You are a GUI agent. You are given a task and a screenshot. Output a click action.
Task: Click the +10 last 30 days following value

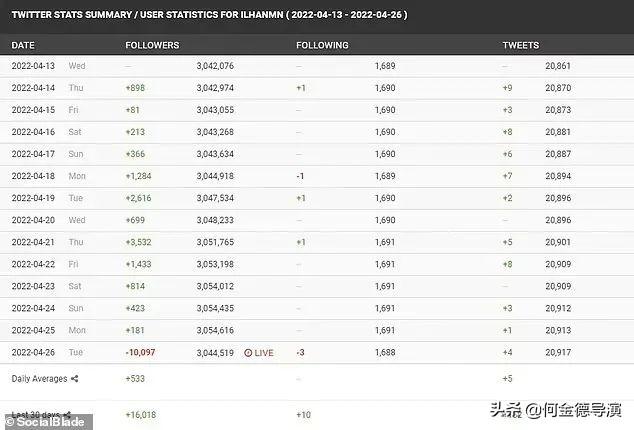[303, 415]
